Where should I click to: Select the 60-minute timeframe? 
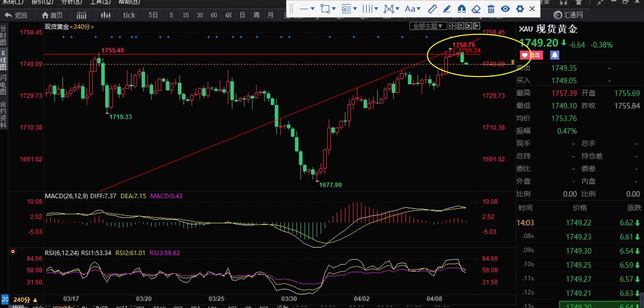tap(214, 15)
